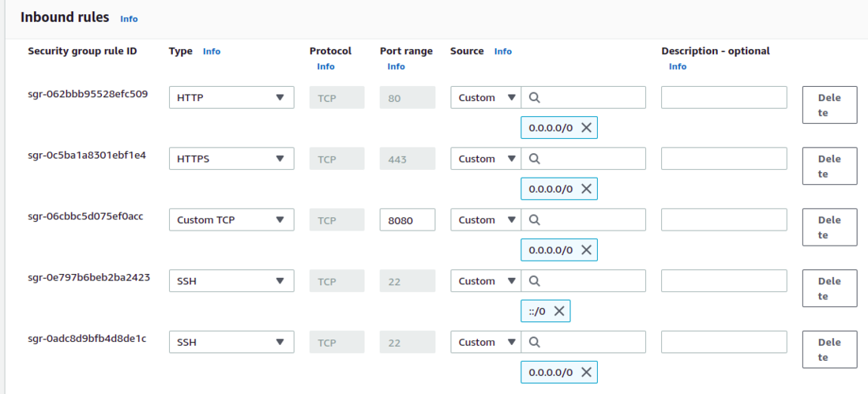Click search icon in Custom TCP source field
The height and width of the screenshot is (394, 868).
coord(534,220)
